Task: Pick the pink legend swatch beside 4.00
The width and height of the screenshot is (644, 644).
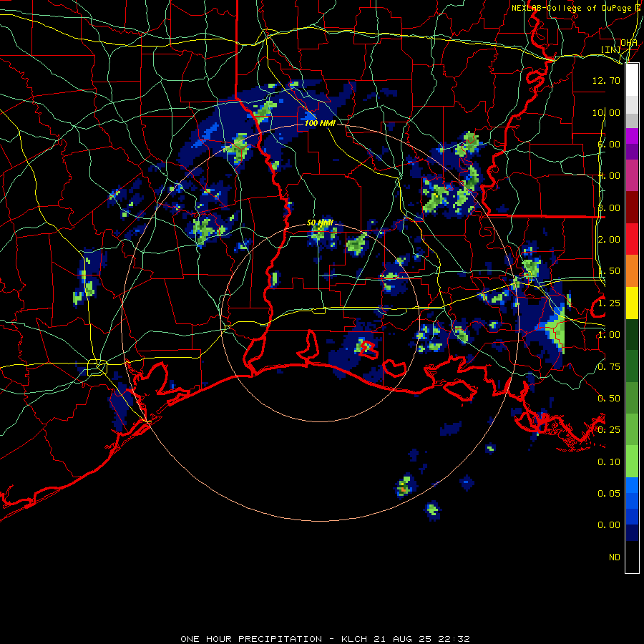Action: pos(632,175)
